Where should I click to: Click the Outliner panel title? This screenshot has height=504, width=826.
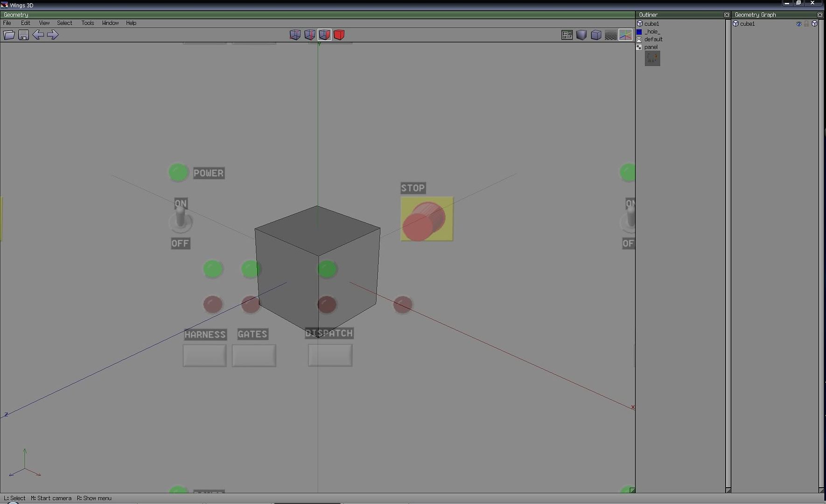click(649, 15)
